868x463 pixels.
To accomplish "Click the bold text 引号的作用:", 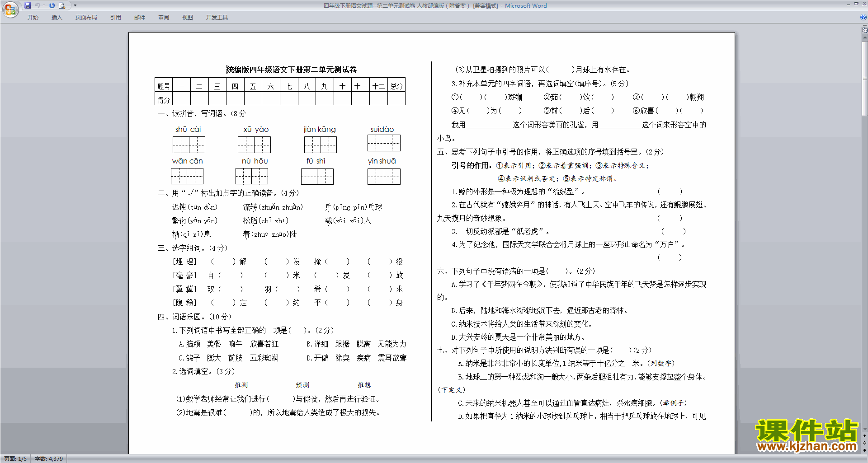I will [x=472, y=165].
